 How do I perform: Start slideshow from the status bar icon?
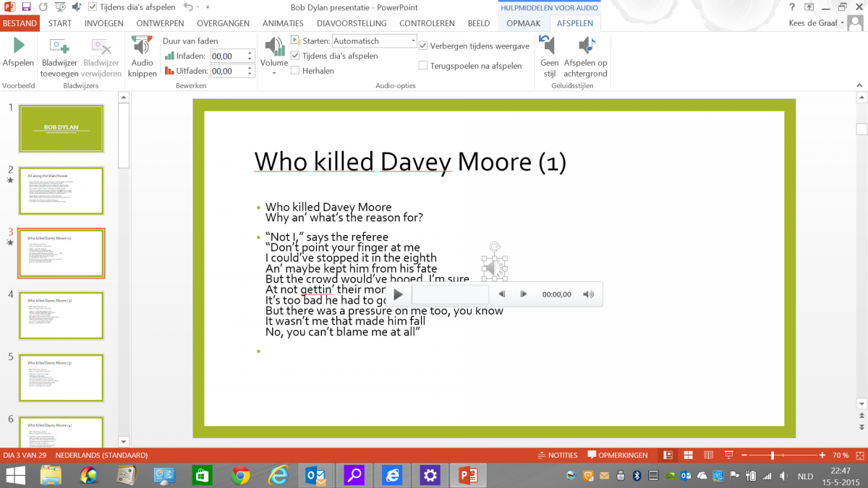click(x=730, y=455)
